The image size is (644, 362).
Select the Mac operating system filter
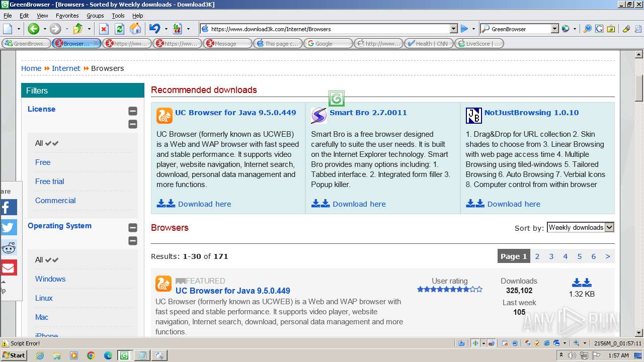(42, 317)
